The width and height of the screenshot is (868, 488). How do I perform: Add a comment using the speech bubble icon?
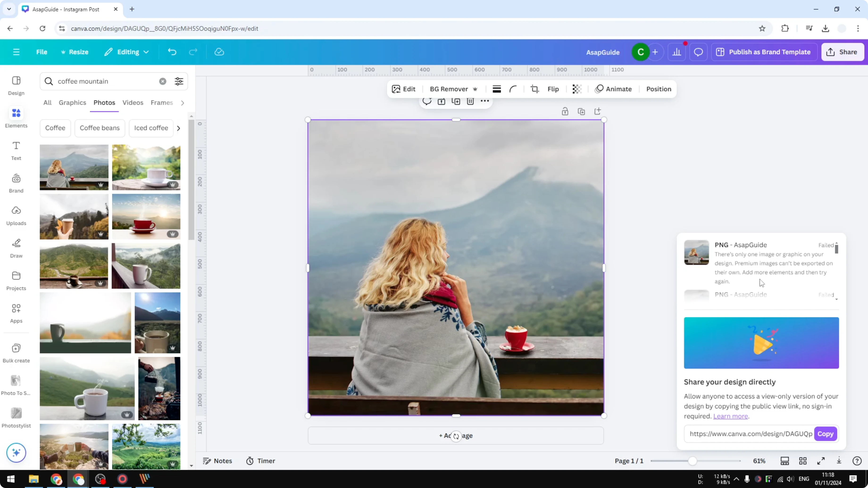coord(427,101)
